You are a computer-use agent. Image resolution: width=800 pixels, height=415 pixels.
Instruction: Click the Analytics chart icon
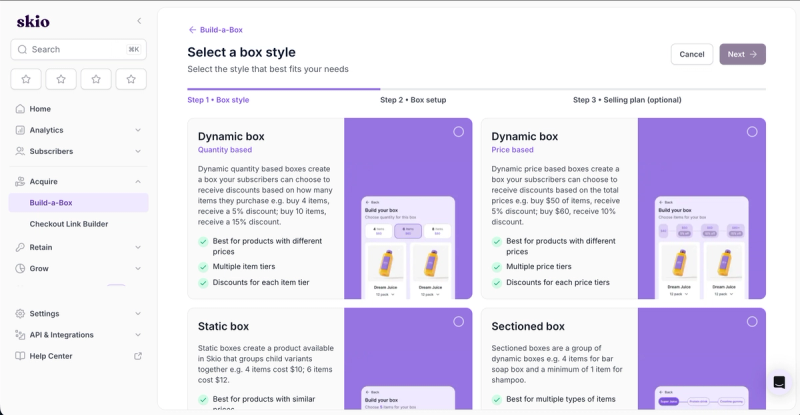coord(20,130)
